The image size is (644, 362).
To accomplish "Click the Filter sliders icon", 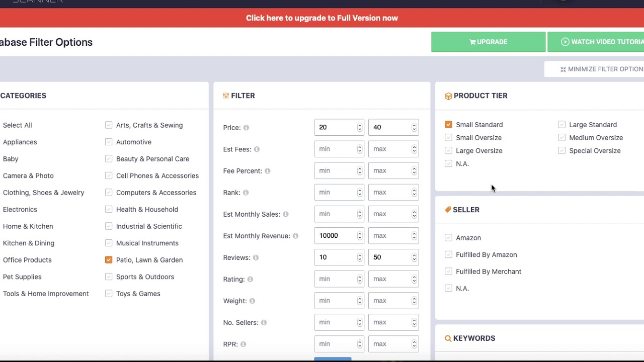I will [226, 96].
